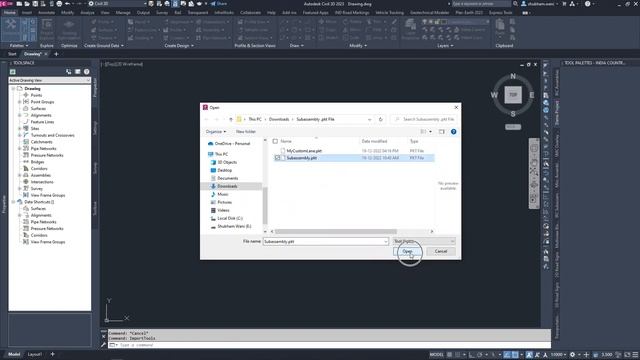
Task: Expand Point Groups node in Toolspace
Action: 20,102
